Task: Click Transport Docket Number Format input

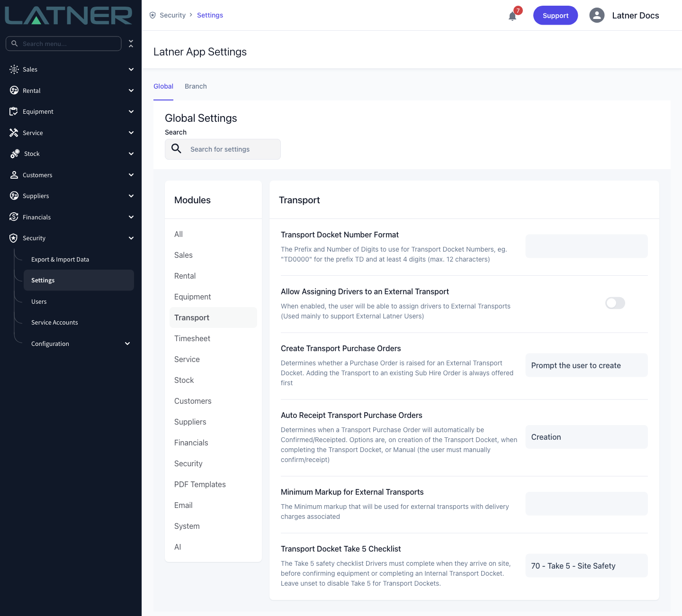Action: pos(586,246)
